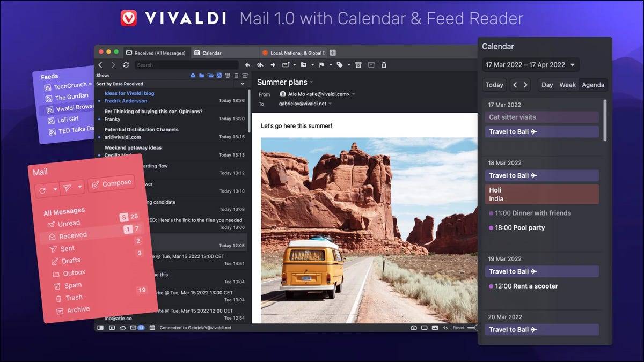Select the Agenda view in the calendar panel
Screen dimensions: 644x362
[x=593, y=85]
